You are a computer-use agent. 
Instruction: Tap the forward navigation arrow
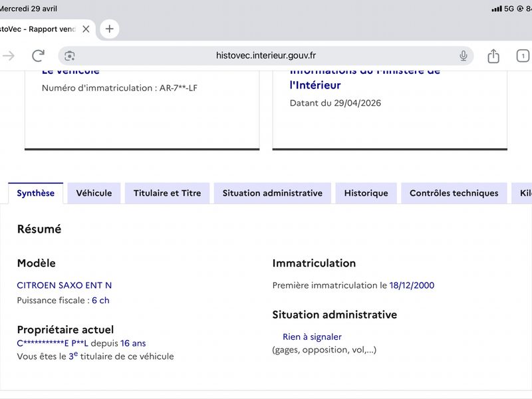8,56
